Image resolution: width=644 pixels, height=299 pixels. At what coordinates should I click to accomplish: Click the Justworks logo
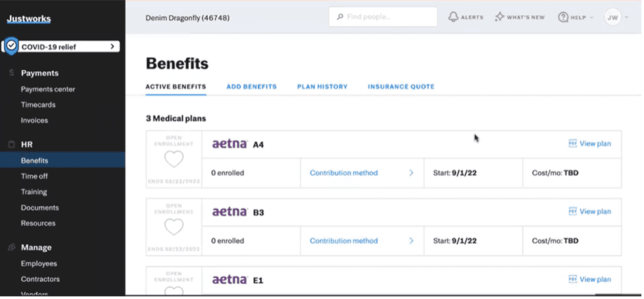click(29, 19)
